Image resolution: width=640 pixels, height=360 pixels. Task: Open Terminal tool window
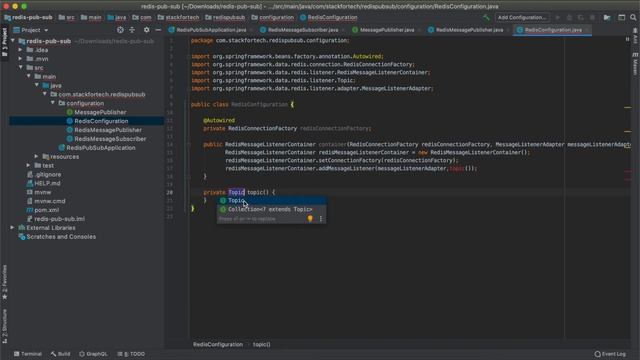pos(28,354)
